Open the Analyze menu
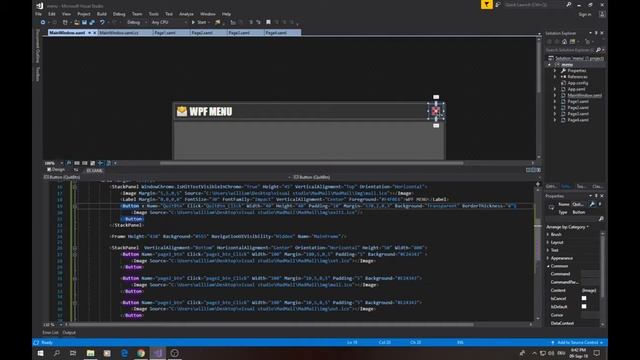The width and height of the screenshot is (640, 360). coord(186,14)
